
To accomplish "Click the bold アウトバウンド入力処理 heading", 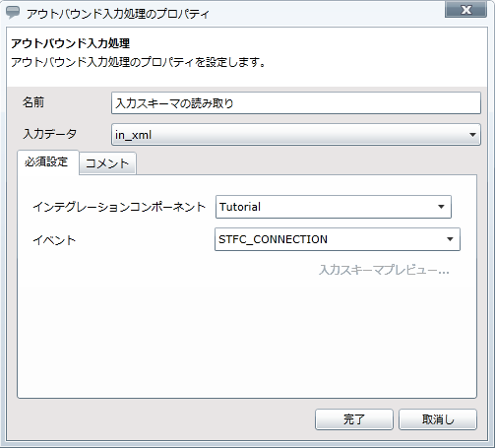I will 71,43.
